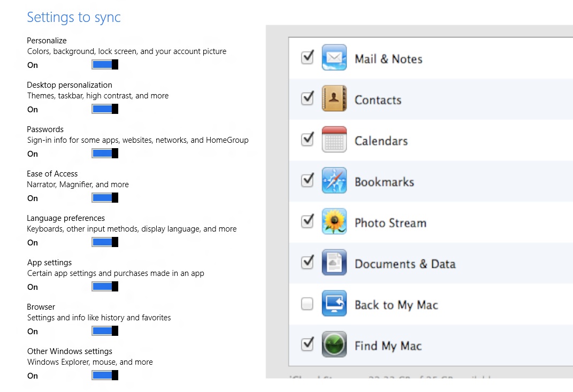
Task: Click the Mail & Notes envelope icon
Action: coord(334,58)
